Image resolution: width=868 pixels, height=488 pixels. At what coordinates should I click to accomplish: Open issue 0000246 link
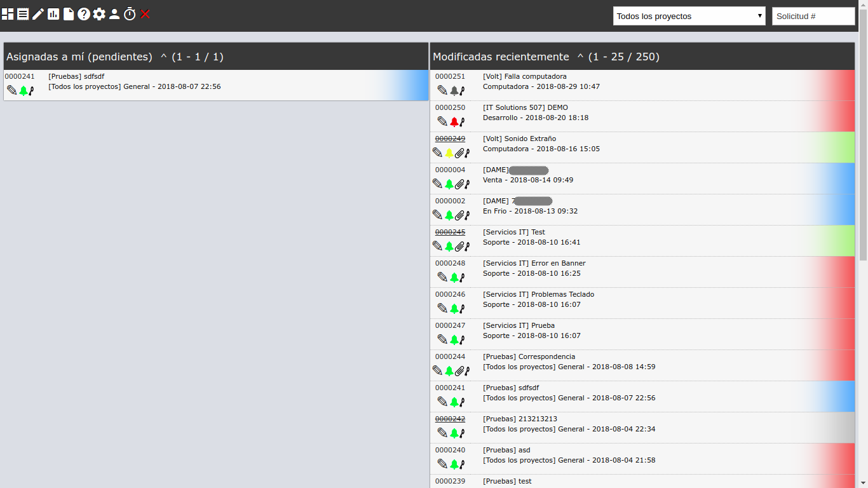(x=450, y=294)
